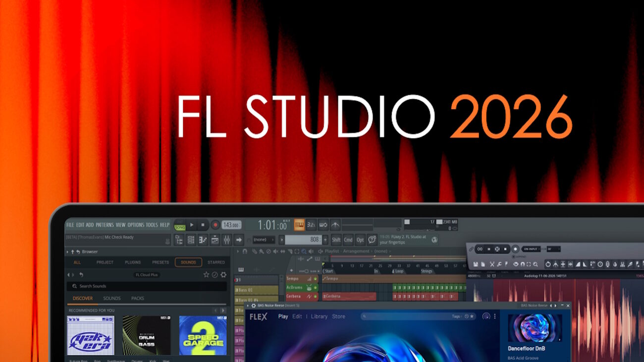
Task: Show next recommended packs with right arrow
Action: [223, 310]
